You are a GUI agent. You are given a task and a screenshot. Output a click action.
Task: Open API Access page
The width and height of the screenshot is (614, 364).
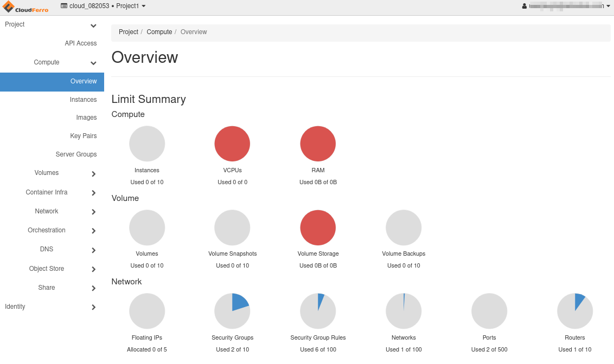pos(81,43)
